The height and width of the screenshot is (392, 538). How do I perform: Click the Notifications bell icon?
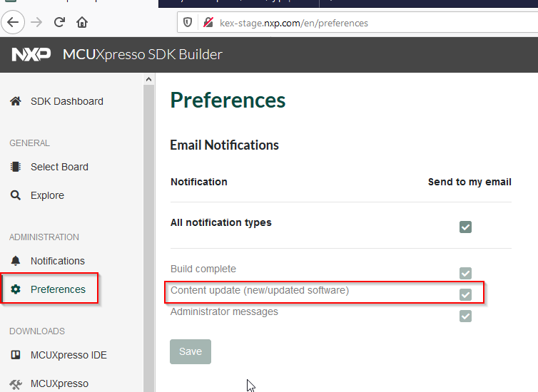(16, 261)
